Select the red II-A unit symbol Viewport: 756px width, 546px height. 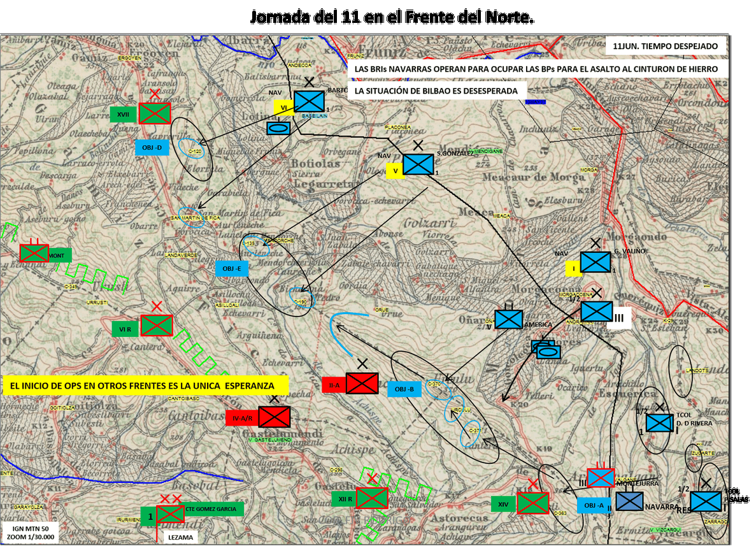362,384
